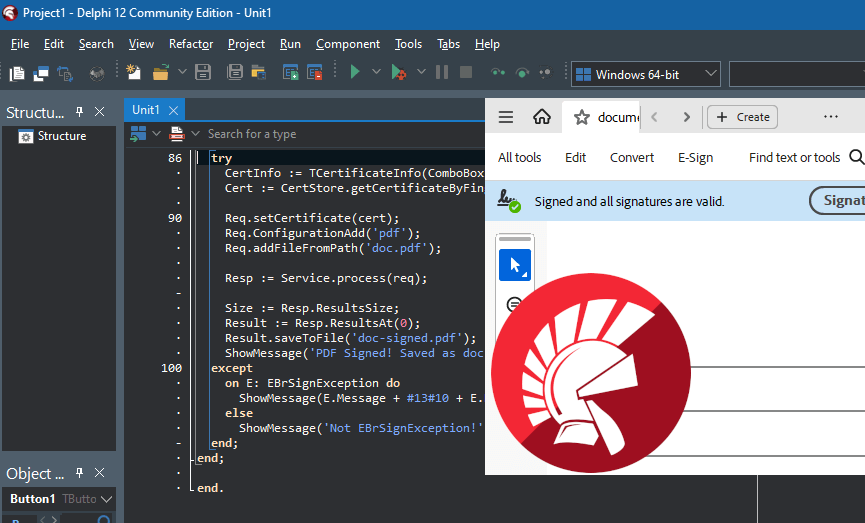865x523 pixels.
Task: Click the Add File to Project icon
Action: (290, 72)
